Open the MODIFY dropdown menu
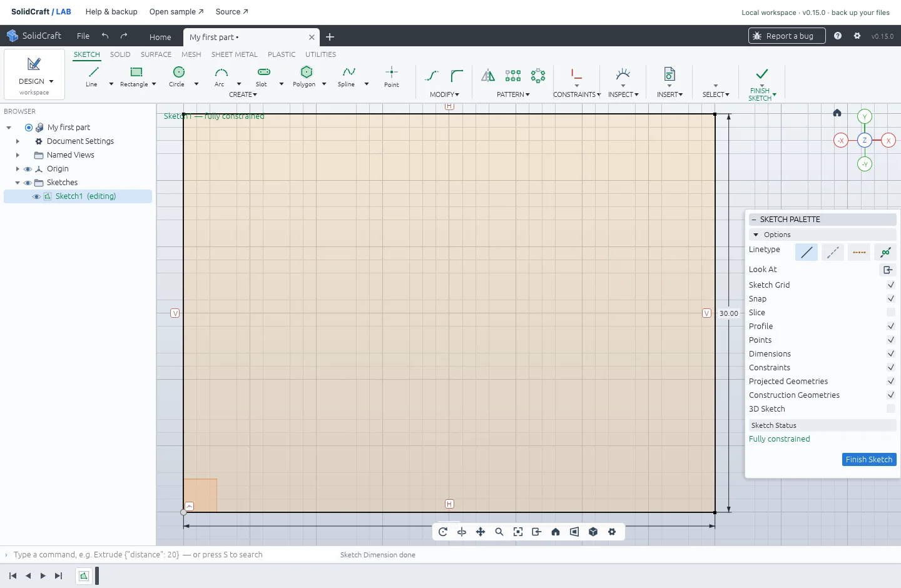 click(444, 94)
